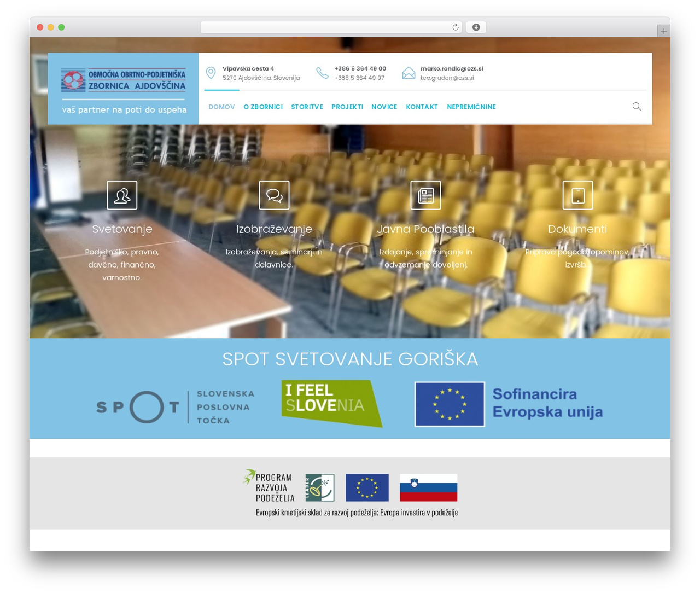The image size is (700, 593).
Task: Open the O ZBORNICI menu item
Action: (x=263, y=107)
